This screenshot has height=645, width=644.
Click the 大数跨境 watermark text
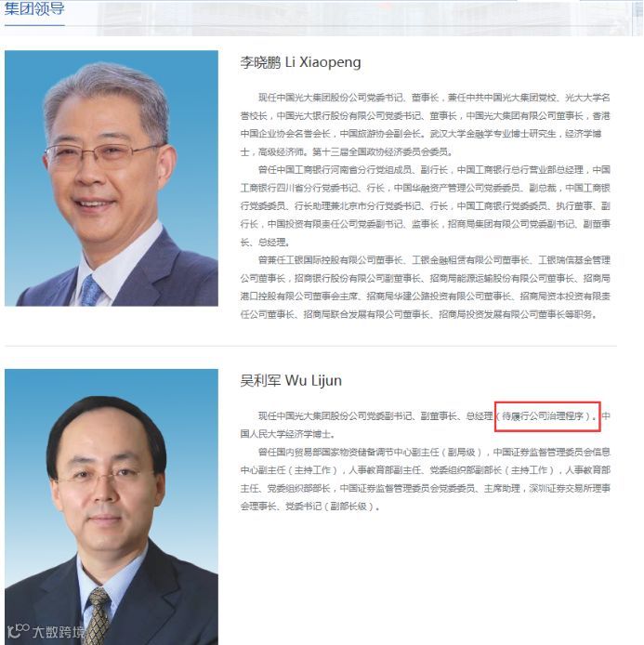point(59,632)
